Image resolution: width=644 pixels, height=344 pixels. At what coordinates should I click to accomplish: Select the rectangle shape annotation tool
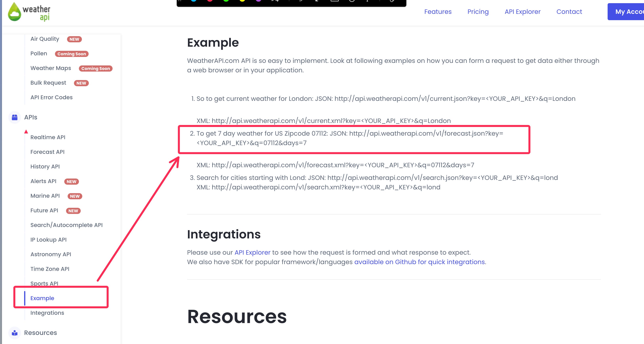click(x=334, y=1)
